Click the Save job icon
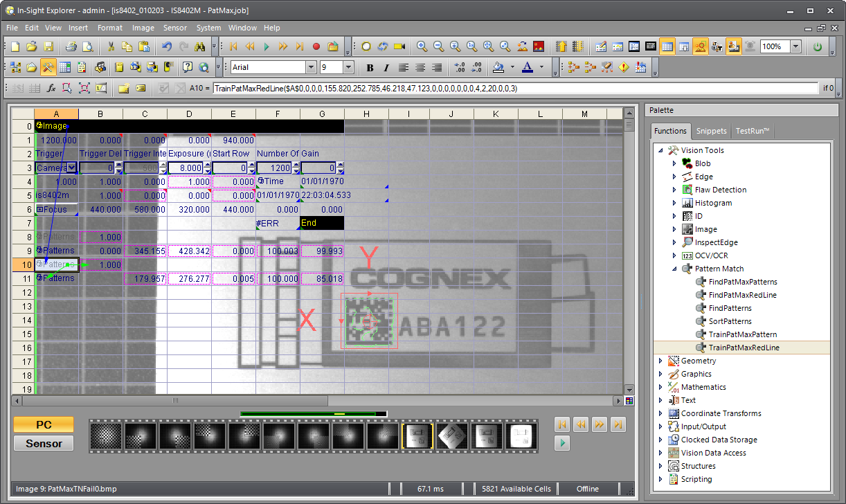This screenshot has height=504, width=846. [x=48, y=47]
